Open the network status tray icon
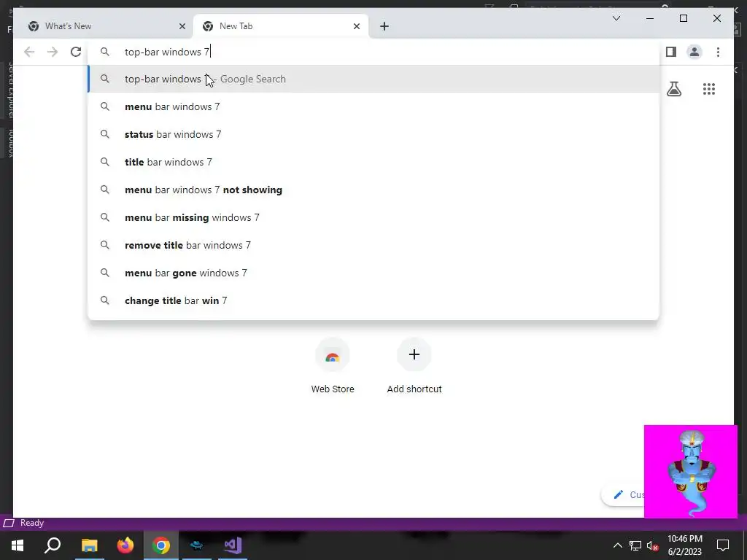The height and width of the screenshot is (560, 747). tap(635, 545)
